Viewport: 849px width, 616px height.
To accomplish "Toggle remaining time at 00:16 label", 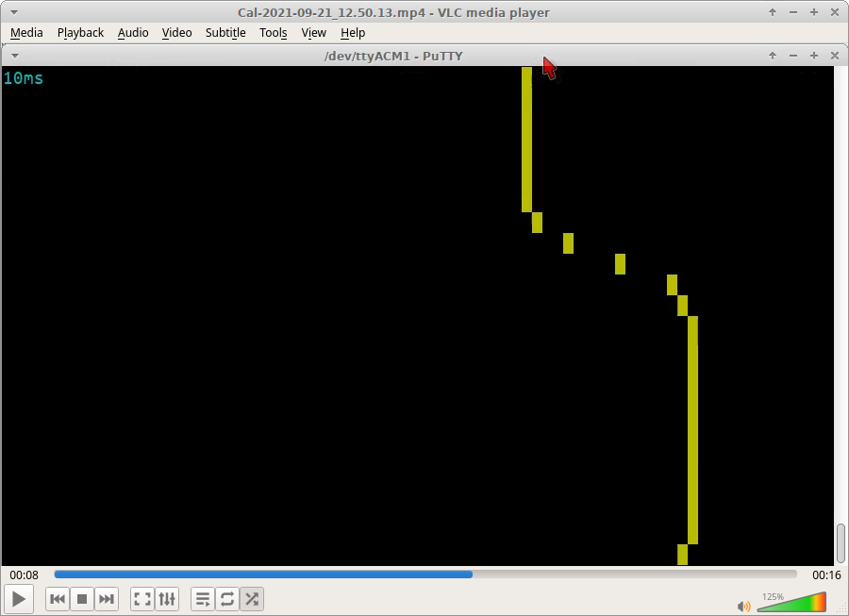I will (826, 574).
